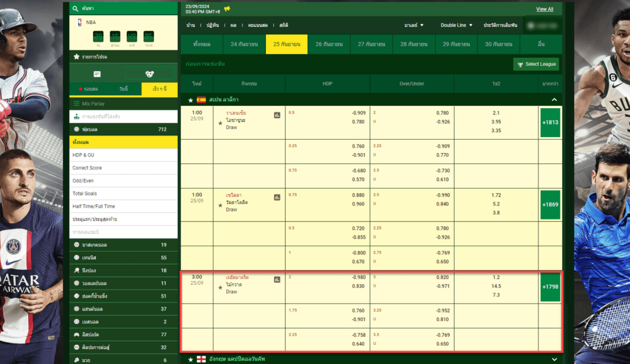The width and height of the screenshot is (630, 364).
Task: Select the Half Time/Full Time filter
Action: pos(123,207)
